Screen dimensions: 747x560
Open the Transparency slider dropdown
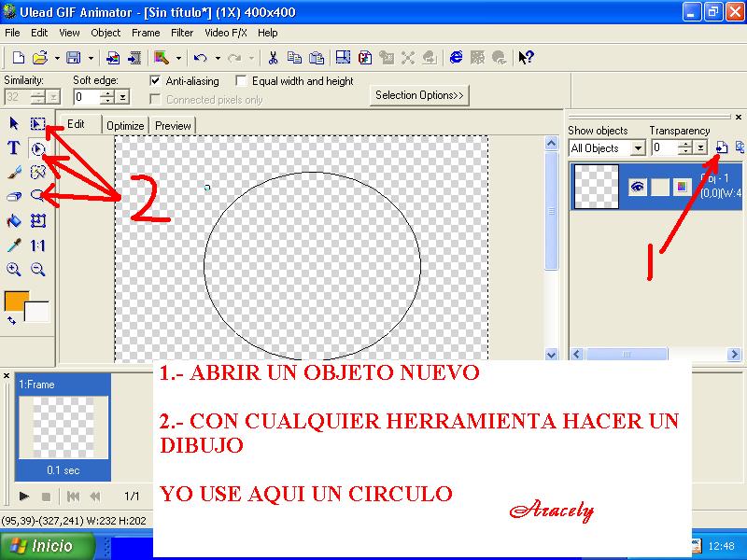click(x=700, y=147)
